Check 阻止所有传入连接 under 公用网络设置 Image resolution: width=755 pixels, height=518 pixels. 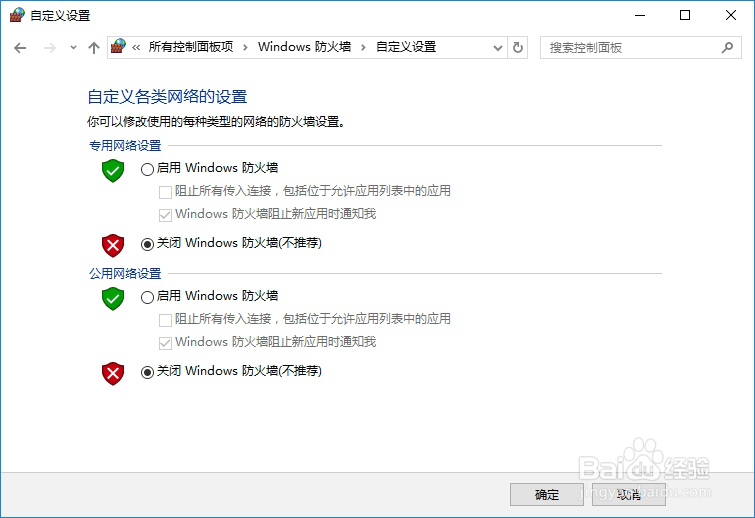click(165, 320)
